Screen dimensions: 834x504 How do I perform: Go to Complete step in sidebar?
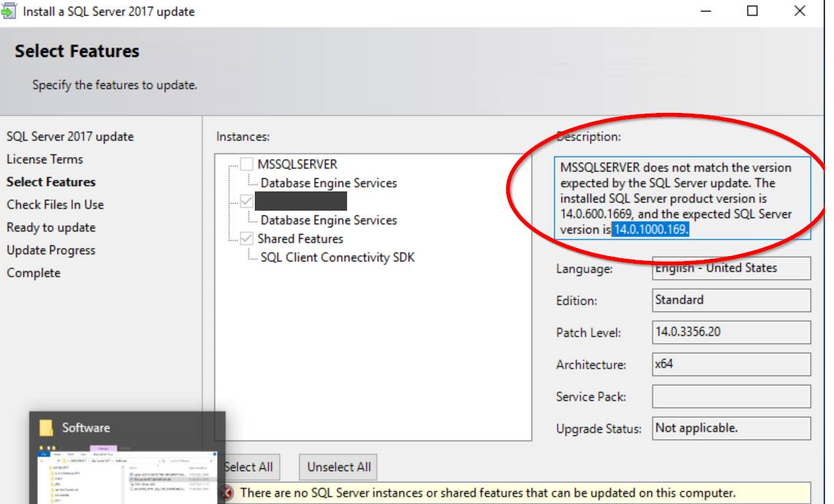click(34, 273)
